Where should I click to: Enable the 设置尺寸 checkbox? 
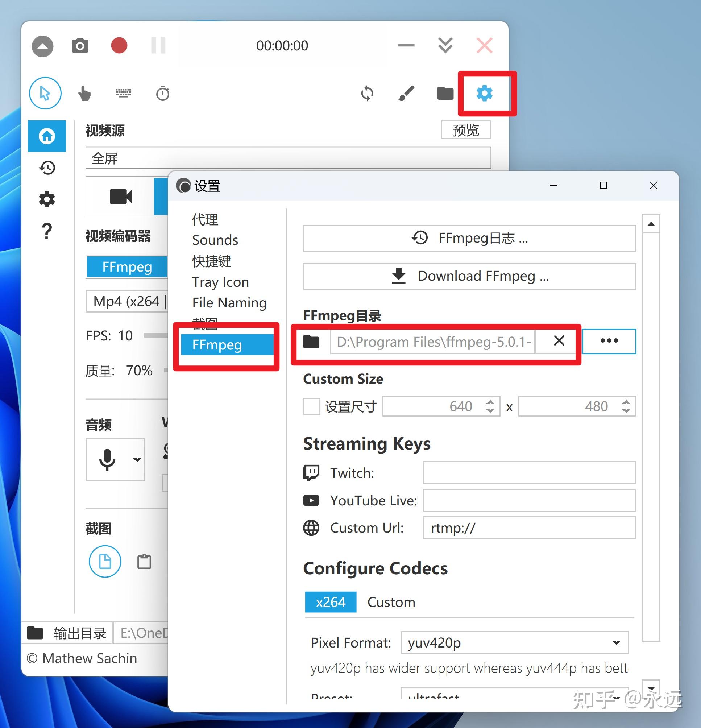(x=311, y=407)
